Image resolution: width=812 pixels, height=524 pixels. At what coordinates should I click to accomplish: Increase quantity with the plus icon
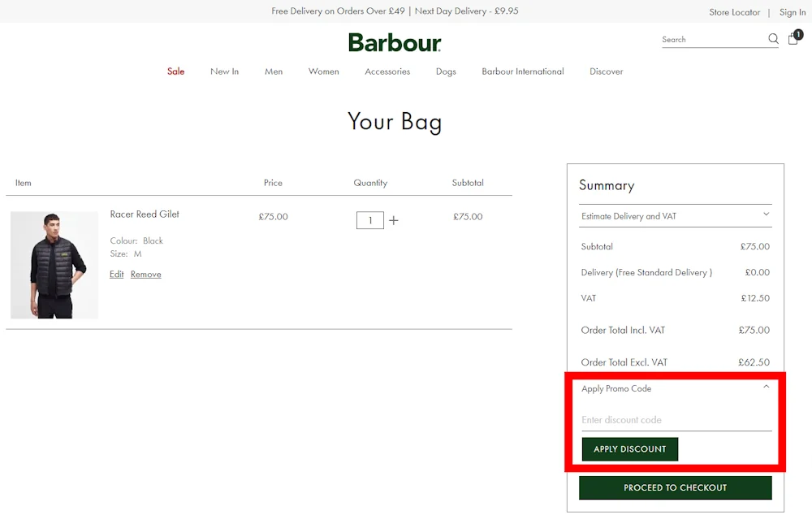click(394, 220)
